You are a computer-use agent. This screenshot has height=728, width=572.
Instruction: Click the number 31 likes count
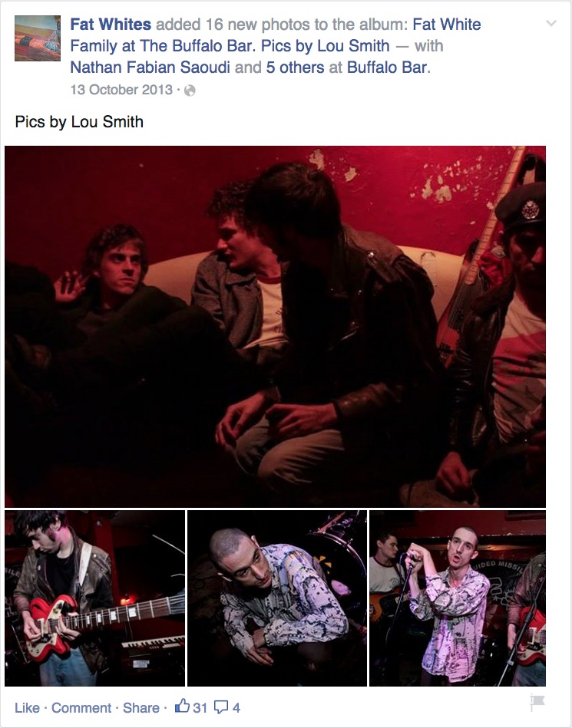click(200, 707)
